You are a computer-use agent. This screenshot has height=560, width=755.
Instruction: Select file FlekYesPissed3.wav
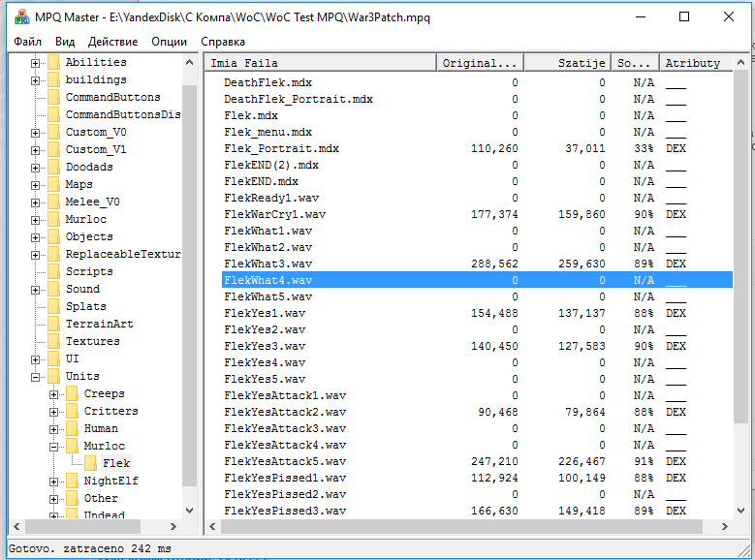(x=285, y=511)
